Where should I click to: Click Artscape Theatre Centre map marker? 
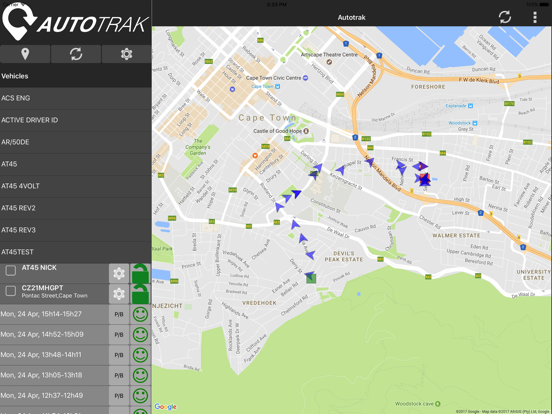[x=329, y=62]
